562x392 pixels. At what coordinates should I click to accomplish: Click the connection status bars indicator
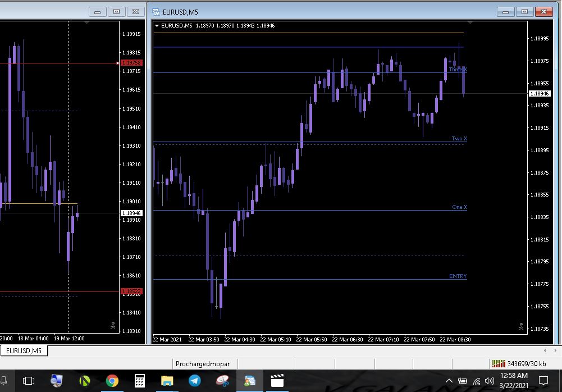point(498,364)
